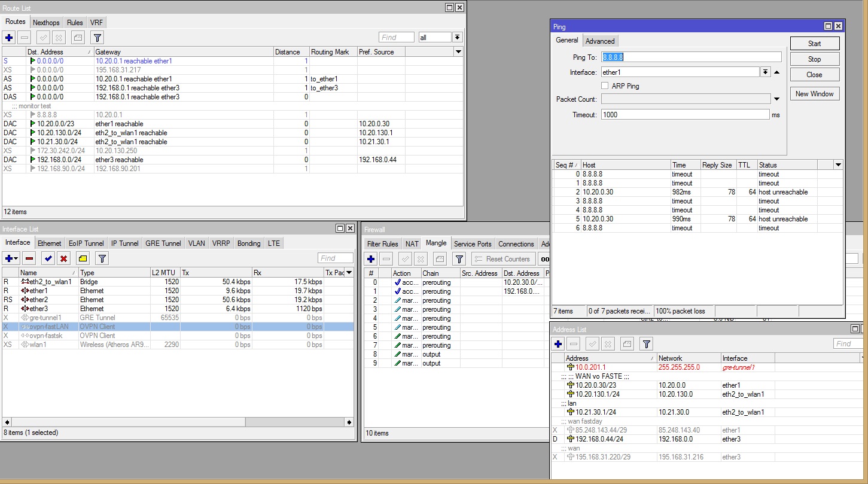Click the filter icon in Firewall toolbar
This screenshot has width=868, height=484.
tap(459, 259)
